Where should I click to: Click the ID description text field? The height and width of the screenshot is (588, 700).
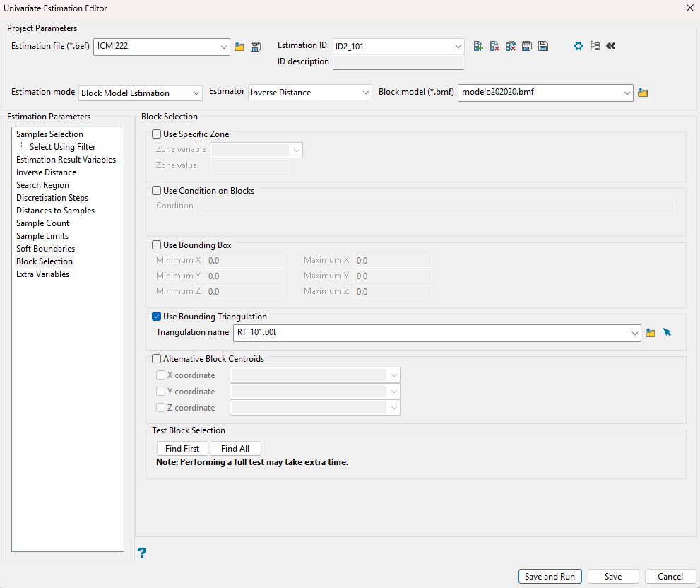(398, 63)
